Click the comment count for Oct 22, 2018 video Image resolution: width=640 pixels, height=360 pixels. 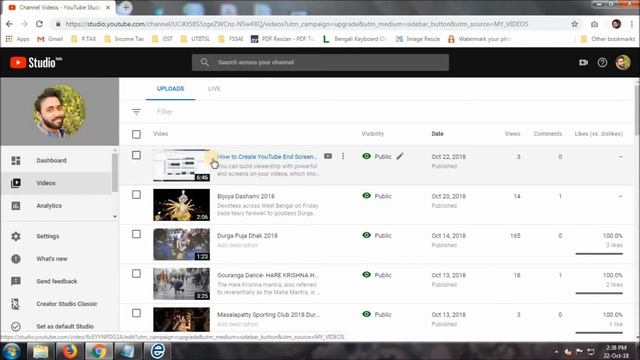tap(560, 157)
